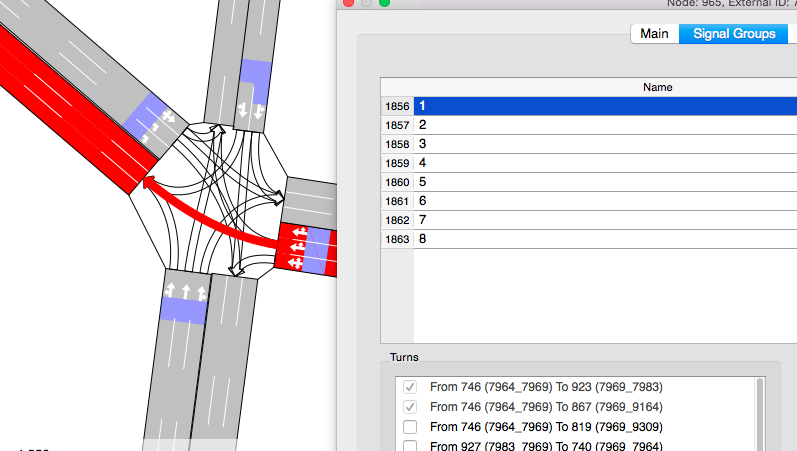Viewport: 797px width, 451px height.
Task: Enable turn From 927 To 740
Action: [409, 446]
